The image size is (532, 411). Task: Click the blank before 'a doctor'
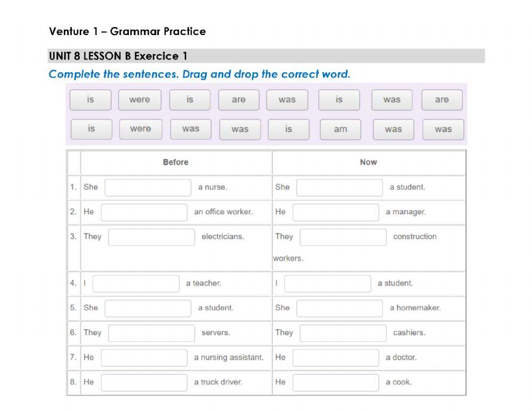click(x=336, y=357)
